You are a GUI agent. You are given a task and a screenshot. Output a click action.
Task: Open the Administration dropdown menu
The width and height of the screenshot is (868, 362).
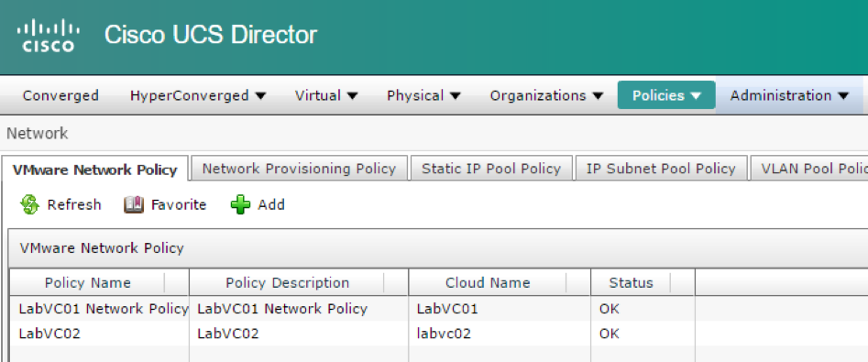tap(789, 95)
